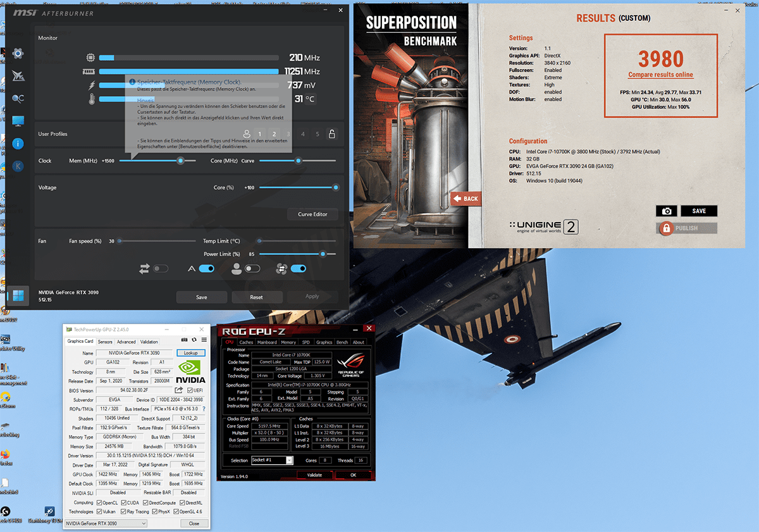Click the Validate button in CPU-Z

tap(314, 474)
